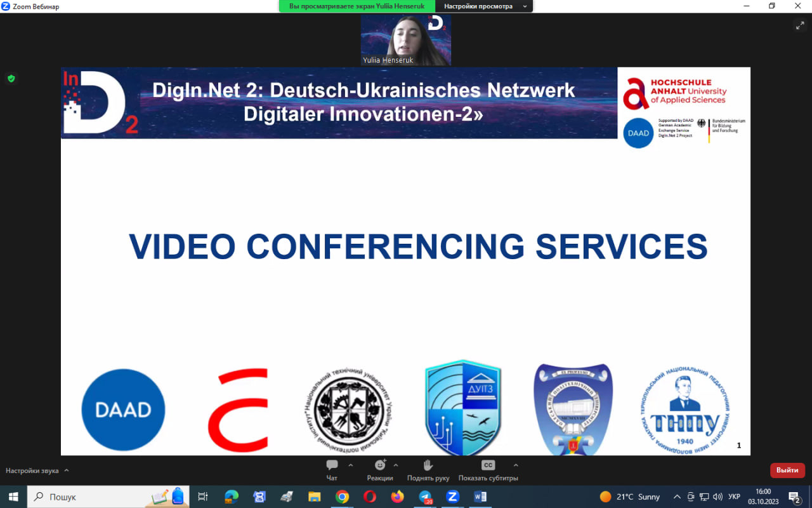Click the Zoom Вебинар window title text

click(x=36, y=6)
